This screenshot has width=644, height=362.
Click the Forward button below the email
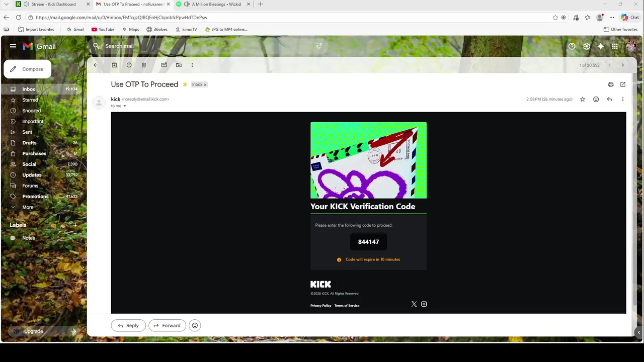coord(167,326)
